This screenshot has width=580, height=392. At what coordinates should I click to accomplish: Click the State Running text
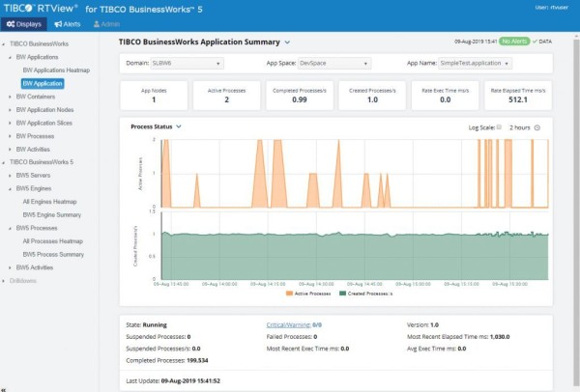coord(147,325)
